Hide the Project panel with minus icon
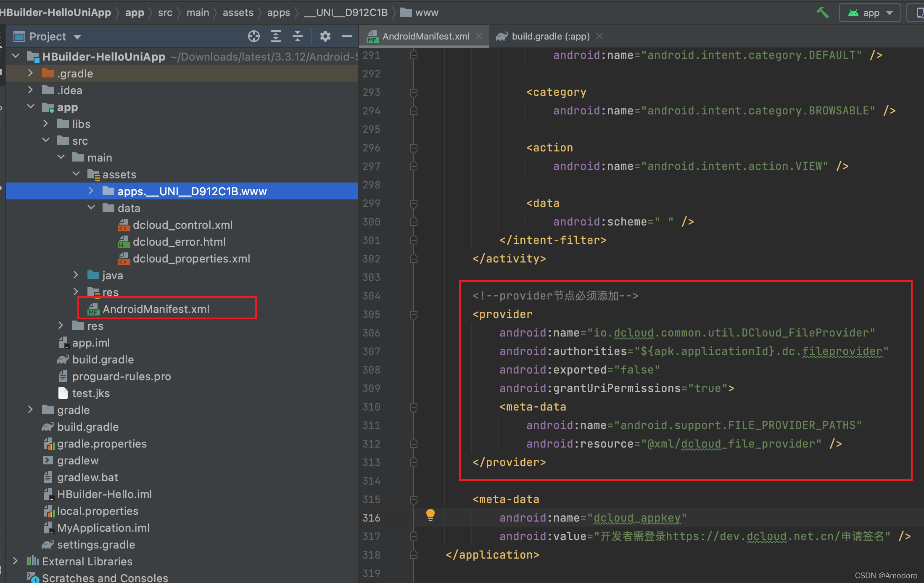Viewport: 924px width, 583px height. pyautogui.click(x=347, y=37)
